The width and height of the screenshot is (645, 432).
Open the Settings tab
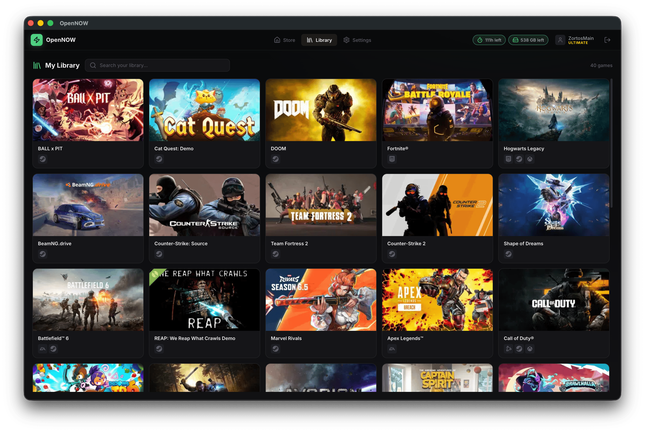(357, 40)
